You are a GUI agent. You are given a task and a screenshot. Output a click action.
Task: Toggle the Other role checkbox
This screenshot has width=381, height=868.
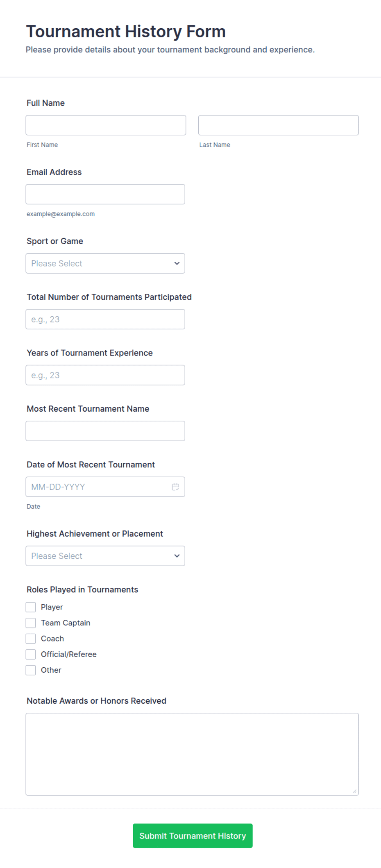point(31,670)
